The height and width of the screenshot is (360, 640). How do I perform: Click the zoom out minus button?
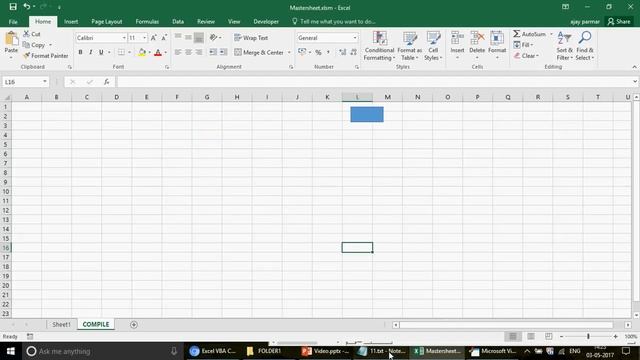[561, 336]
